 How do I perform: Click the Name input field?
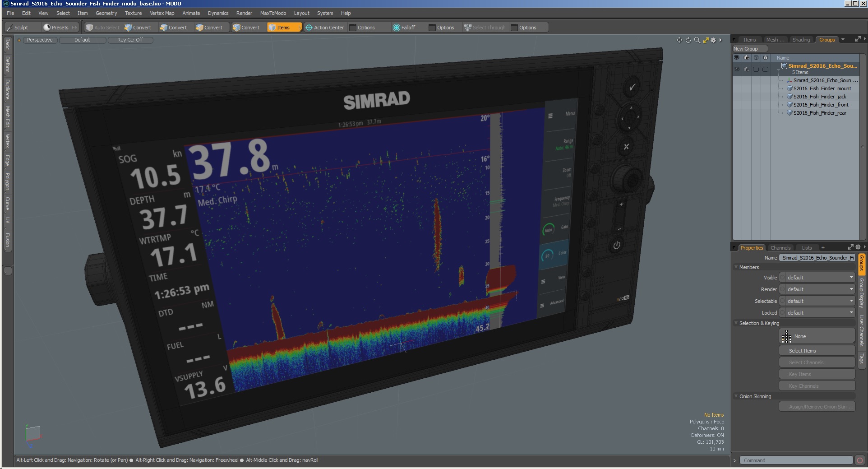817,258
